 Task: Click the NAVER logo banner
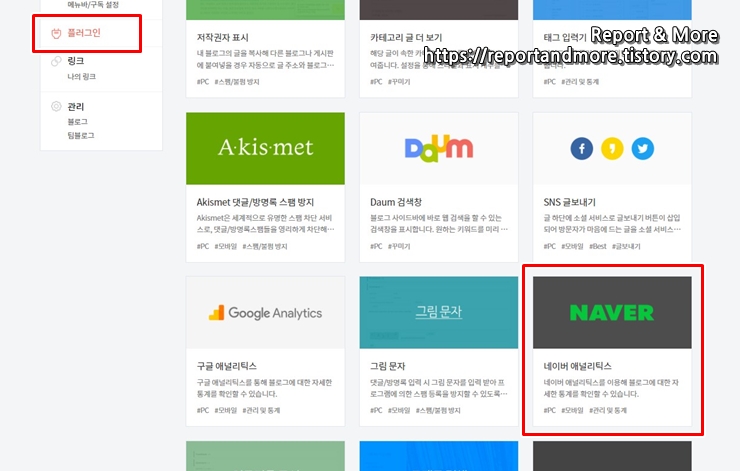[612, 312]
